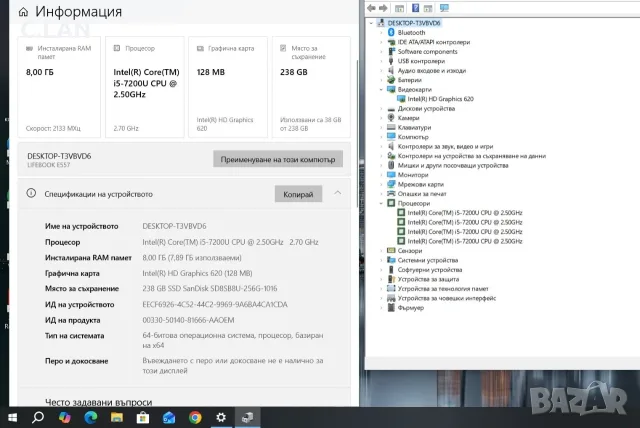The height and width of the screenshot is (428, 640).
Task: Select the Камери category
Action: coord(408,118)
